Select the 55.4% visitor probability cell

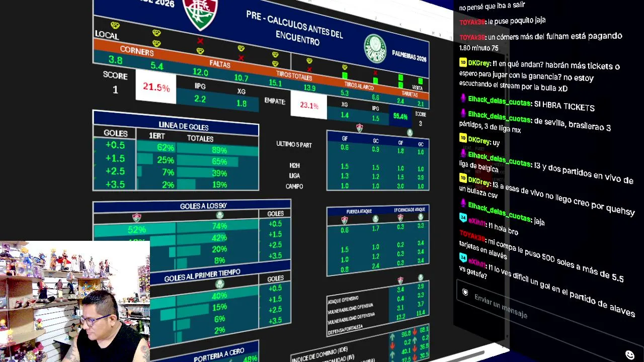point(400,116)
